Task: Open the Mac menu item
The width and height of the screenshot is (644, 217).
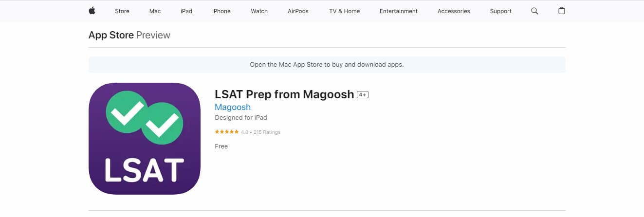Action: point(155,11)
